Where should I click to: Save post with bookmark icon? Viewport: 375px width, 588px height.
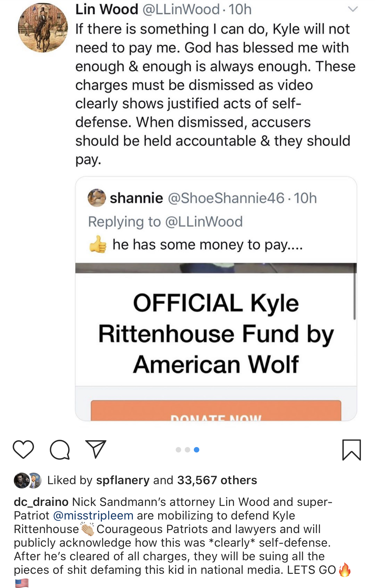point(351,450)
